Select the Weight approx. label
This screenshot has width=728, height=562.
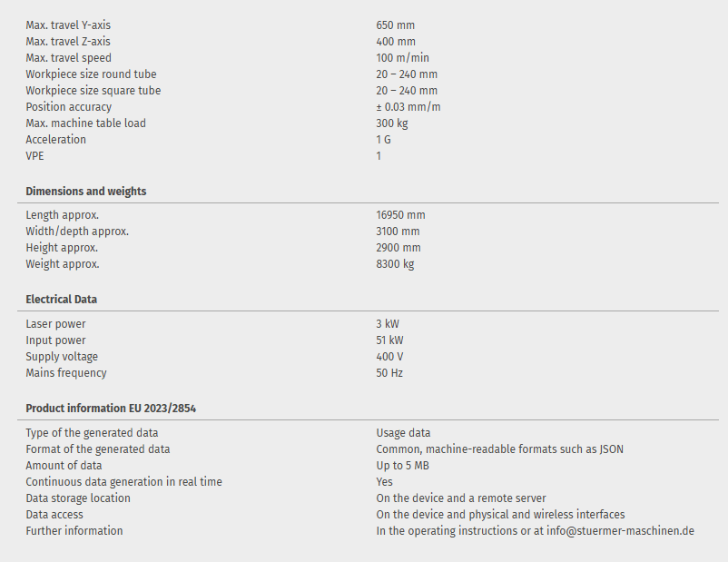tap(63, 264)
